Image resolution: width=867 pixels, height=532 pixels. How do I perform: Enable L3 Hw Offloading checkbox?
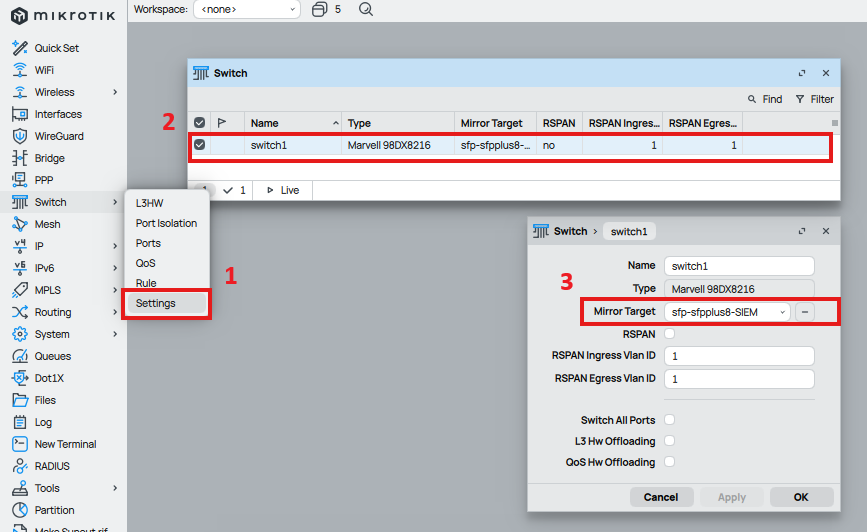click(669, 441)
